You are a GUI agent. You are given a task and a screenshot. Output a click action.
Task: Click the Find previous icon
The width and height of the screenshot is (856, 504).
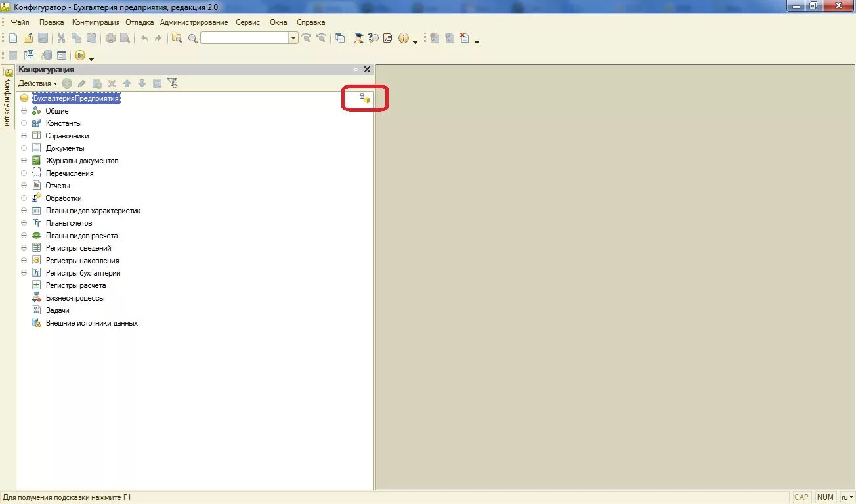pyautogui.click(x=321, y=38)
